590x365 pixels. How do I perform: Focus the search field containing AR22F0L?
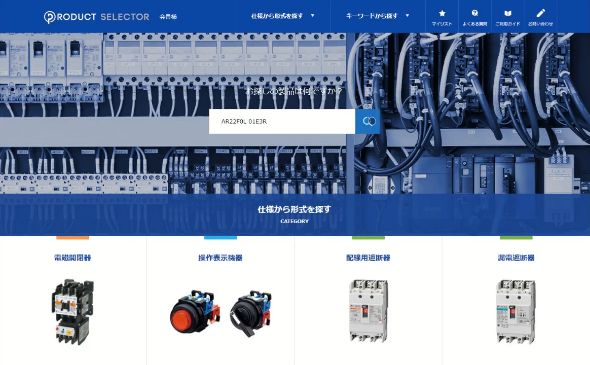click(x=282, y=121)
